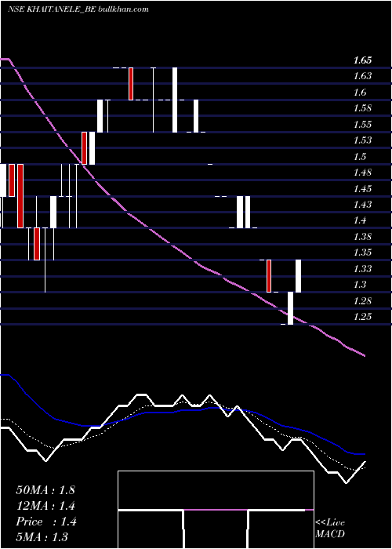Select the last white candle rising to 1.35

(298, 276)
